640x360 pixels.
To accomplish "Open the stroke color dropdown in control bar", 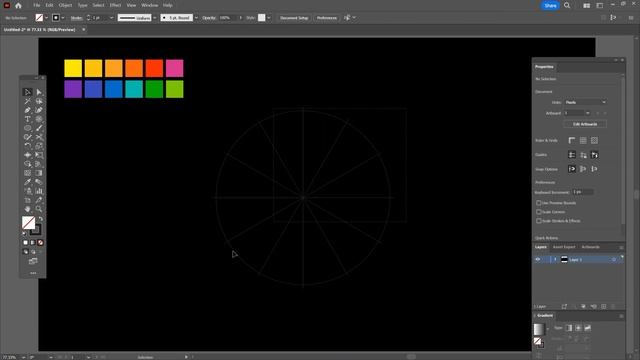I will tap(63, 18).
